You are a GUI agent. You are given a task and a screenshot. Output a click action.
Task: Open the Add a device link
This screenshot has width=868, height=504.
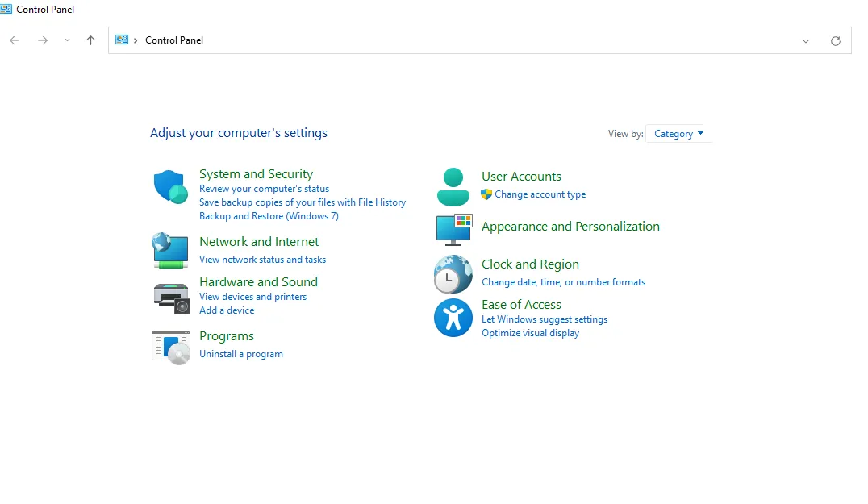point(227,310)
